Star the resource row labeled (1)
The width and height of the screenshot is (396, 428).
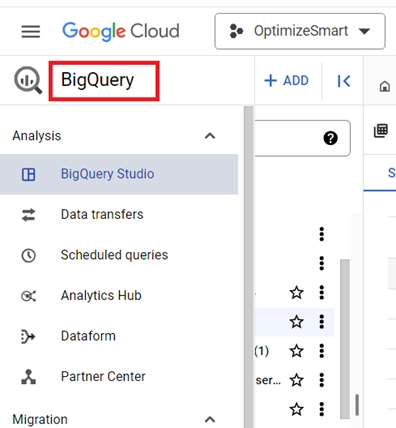pos(296,351)
